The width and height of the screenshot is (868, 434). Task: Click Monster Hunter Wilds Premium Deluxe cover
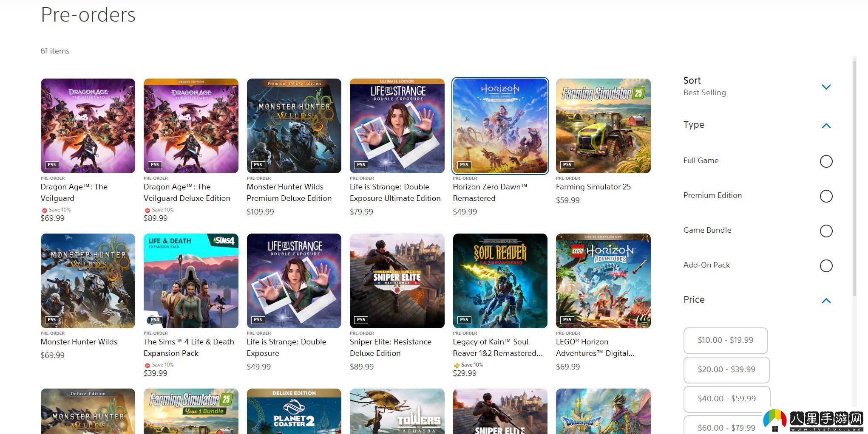click(294, 126)
